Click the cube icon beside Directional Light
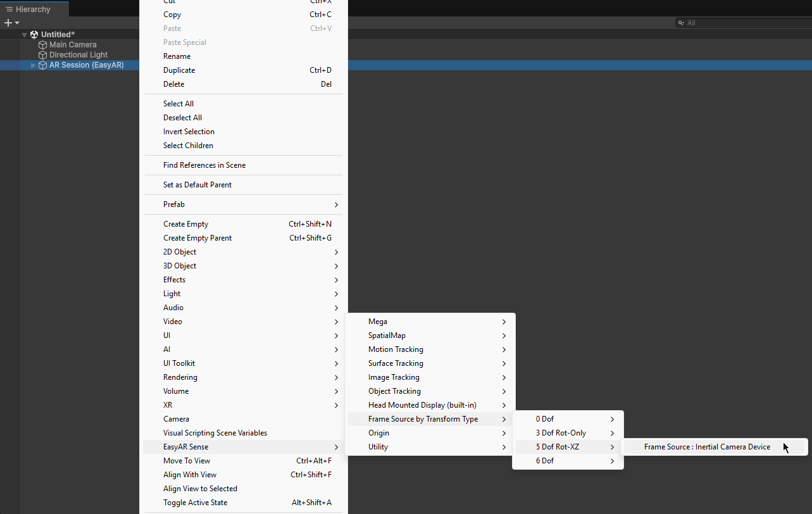 tap(43, 55)
